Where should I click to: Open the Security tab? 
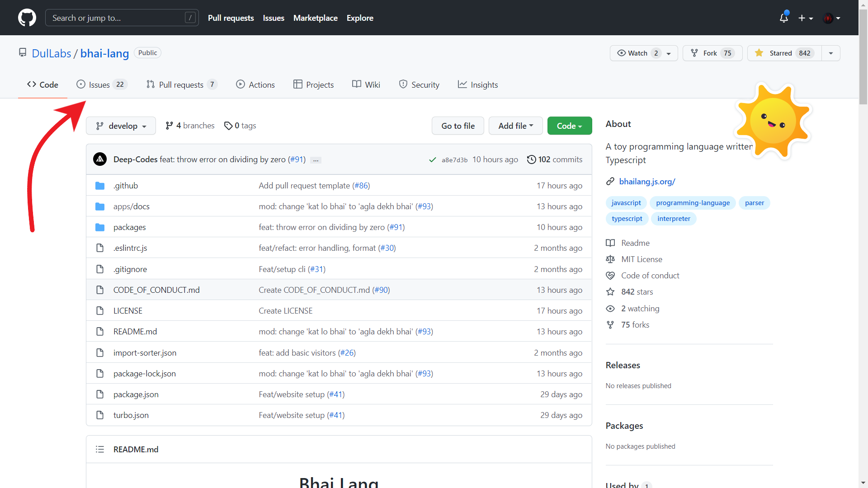coord(419,84)
